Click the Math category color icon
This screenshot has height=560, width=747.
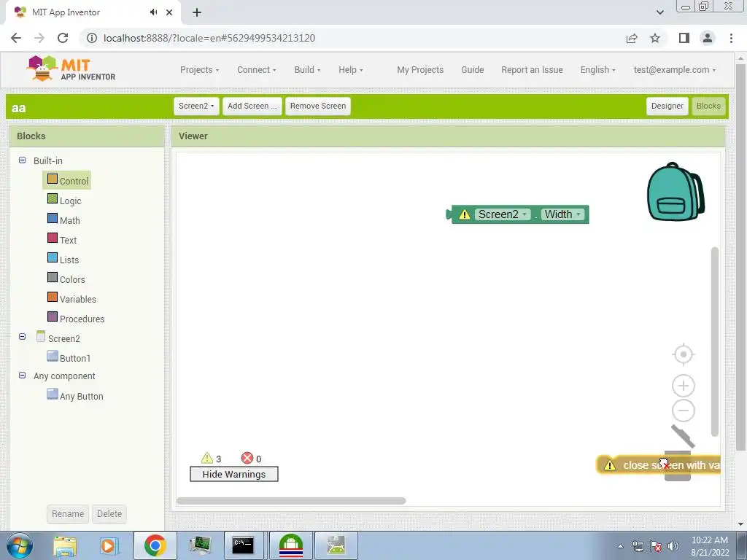(x=53, y=219)
